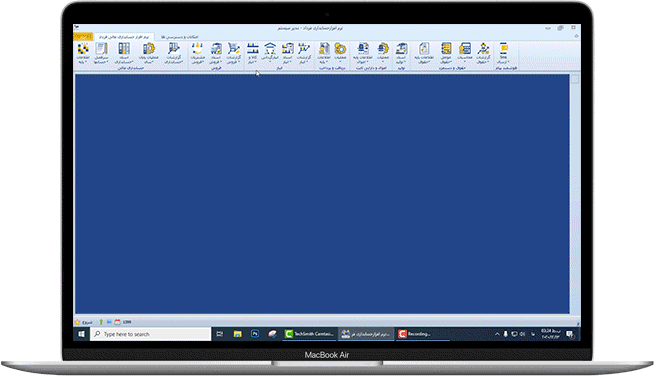Collapse the ribbon using the up arrow
The width and height of the screenshot is (654, 376).
(x=576, y=36)
